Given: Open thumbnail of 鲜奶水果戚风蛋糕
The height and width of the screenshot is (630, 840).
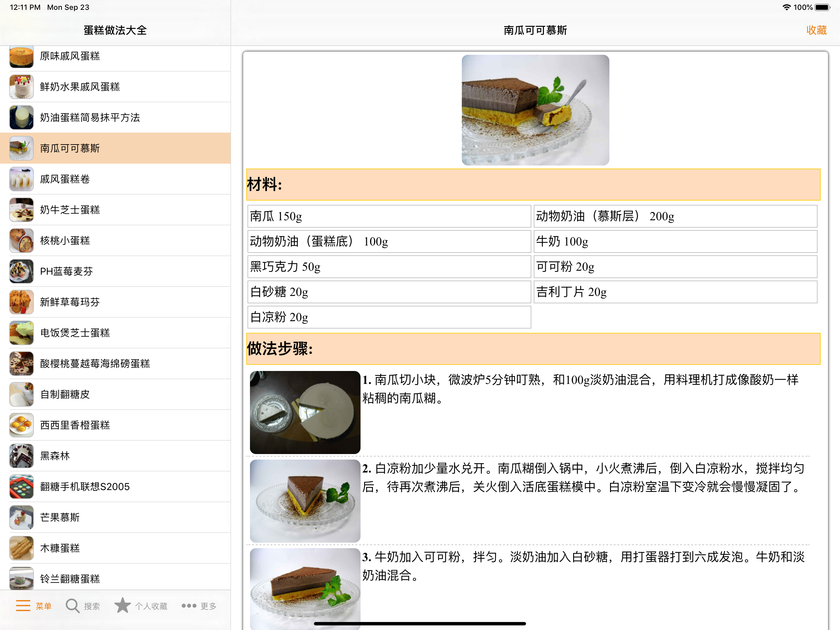Looking at the screenshot, I should click(x=21, y=87).
